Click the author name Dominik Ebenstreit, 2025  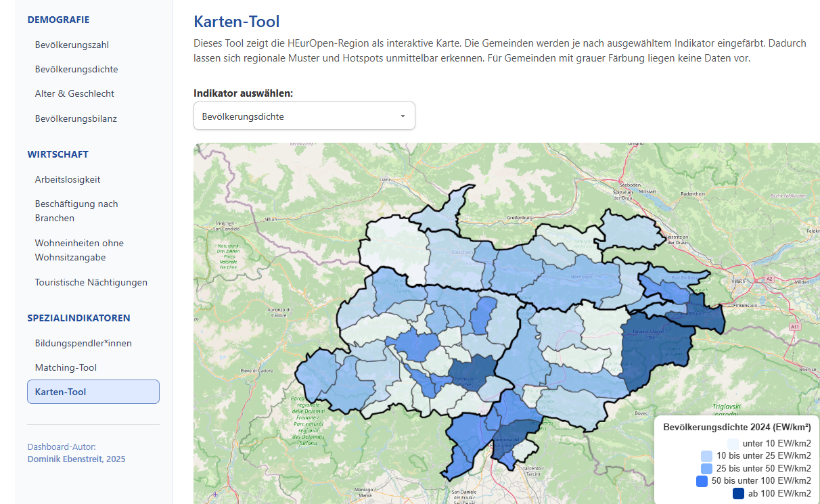(76, 459)
